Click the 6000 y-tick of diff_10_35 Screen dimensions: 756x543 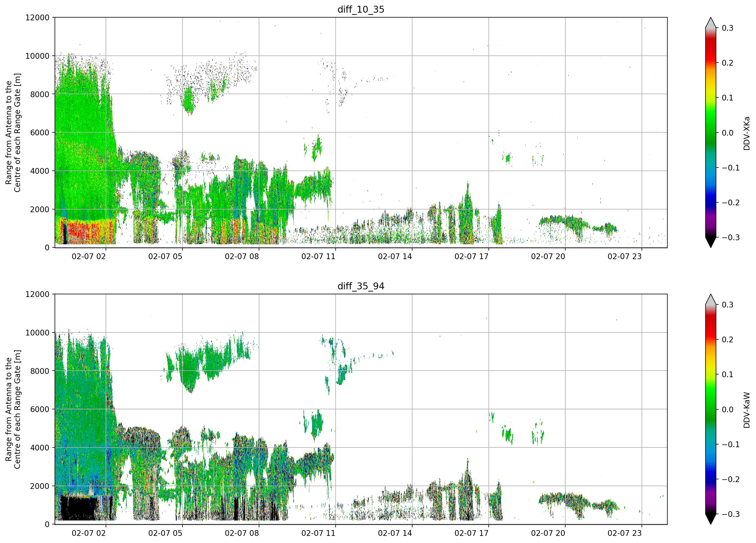[x=40, y=133]
